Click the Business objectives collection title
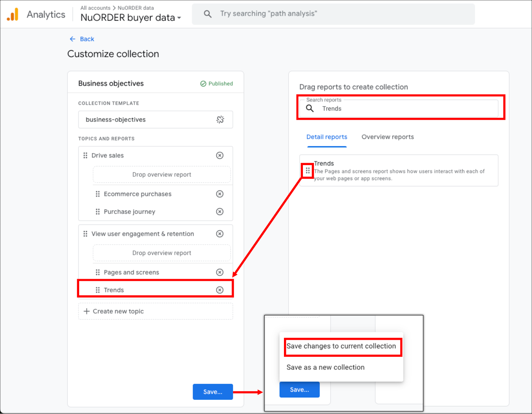 (111, 84)
